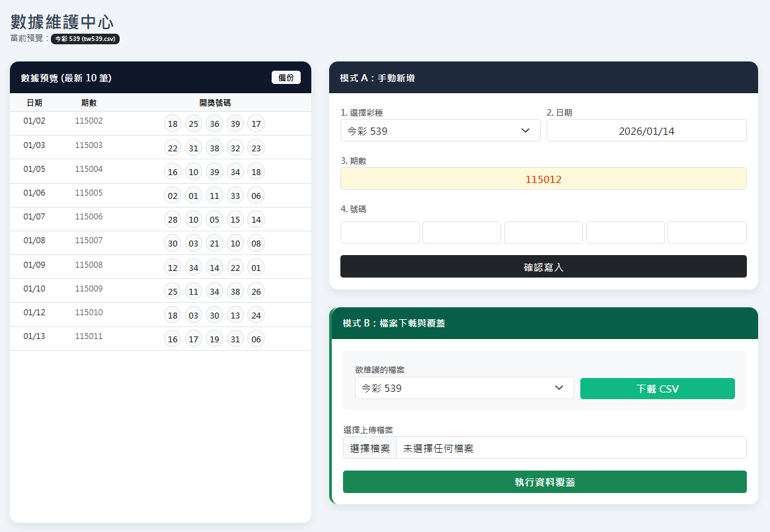Select the highlighted 期數 field showing 115012
Screen dimensions: 770x532
click(x=543, y=178)
